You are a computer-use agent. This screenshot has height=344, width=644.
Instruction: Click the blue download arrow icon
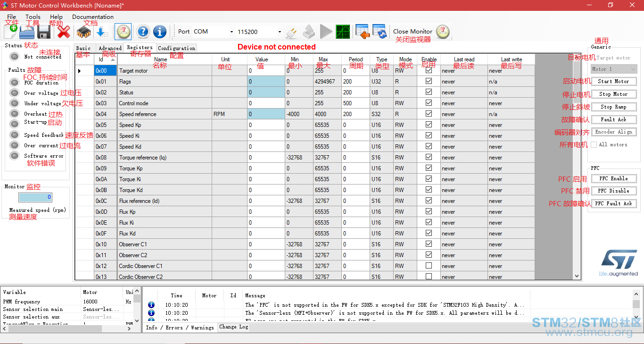tap(102, 32)
